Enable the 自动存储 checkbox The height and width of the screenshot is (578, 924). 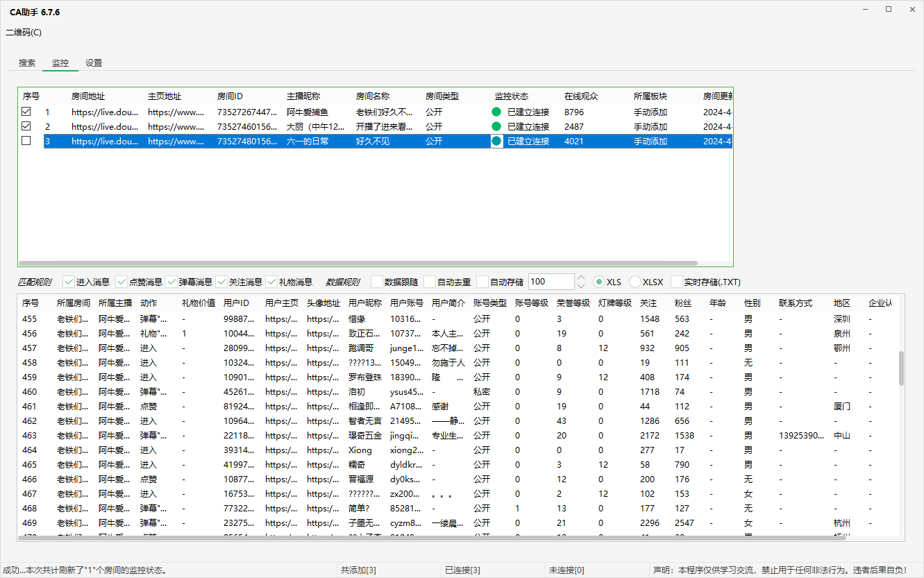482,282
